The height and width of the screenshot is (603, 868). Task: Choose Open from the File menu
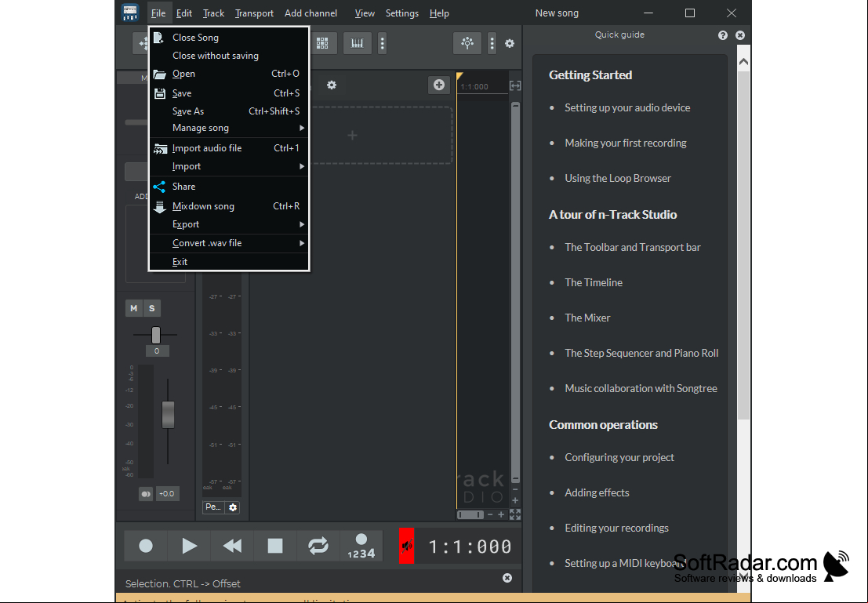pyautogui.click(x=229, y=74)
